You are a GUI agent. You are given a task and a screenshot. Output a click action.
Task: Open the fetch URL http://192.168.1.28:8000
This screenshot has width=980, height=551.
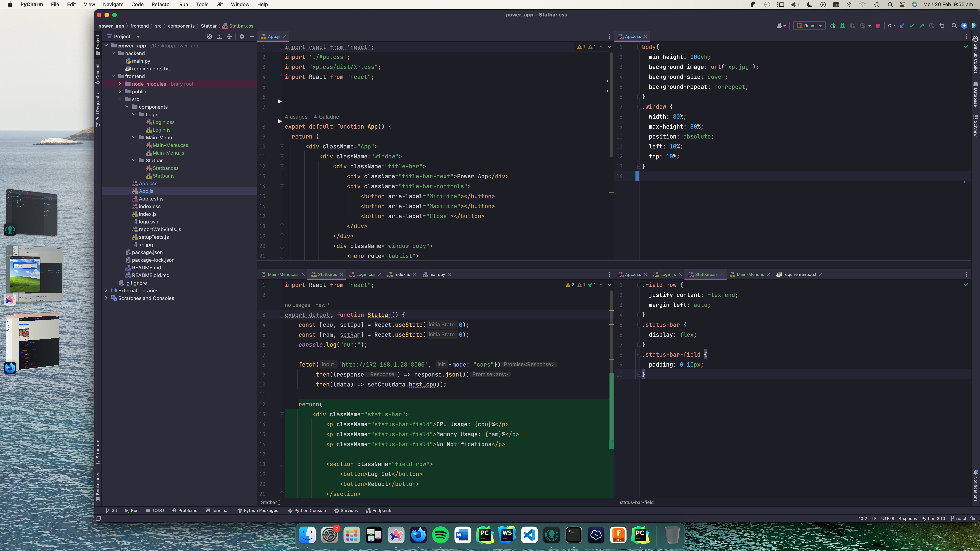(x=383, y=364)
